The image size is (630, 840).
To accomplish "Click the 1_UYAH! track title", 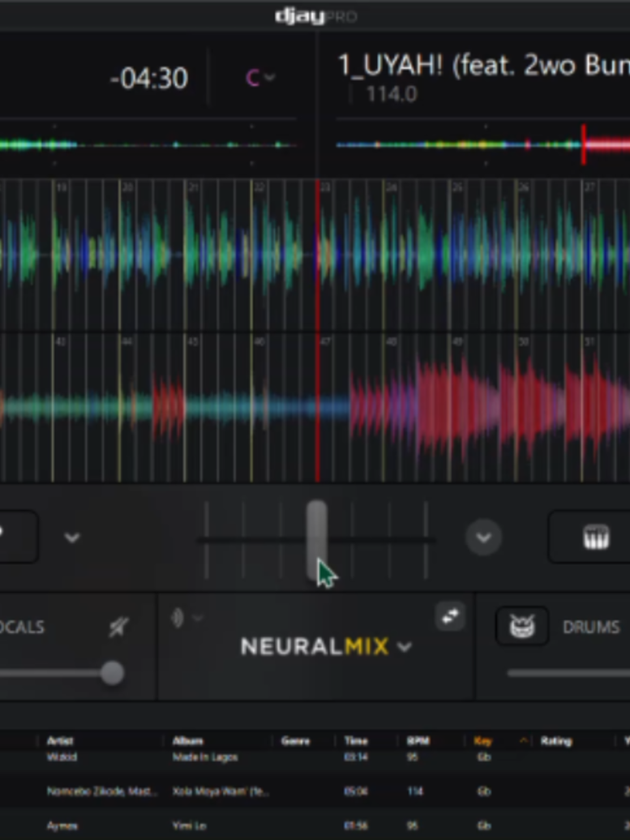I will coord(484,66).
